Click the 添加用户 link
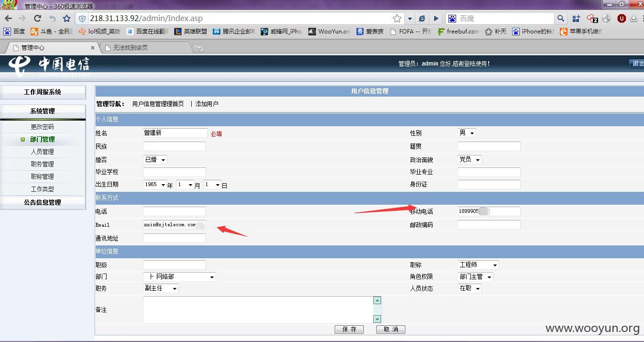644x342 pixels. [x=207, y=104]
